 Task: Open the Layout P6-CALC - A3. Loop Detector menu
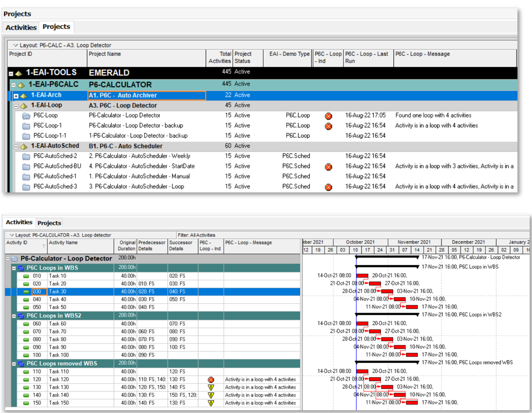pos(62,46)
